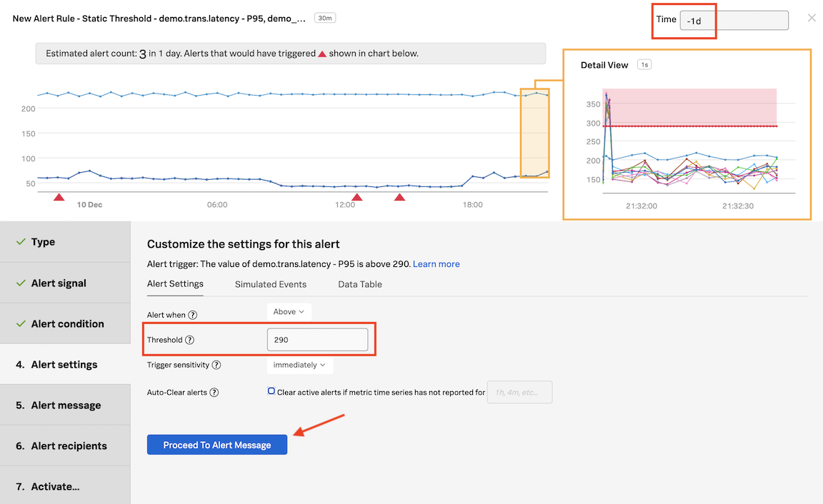
Task: Close the New Alert Rule dialog
Action: point(812,18)
